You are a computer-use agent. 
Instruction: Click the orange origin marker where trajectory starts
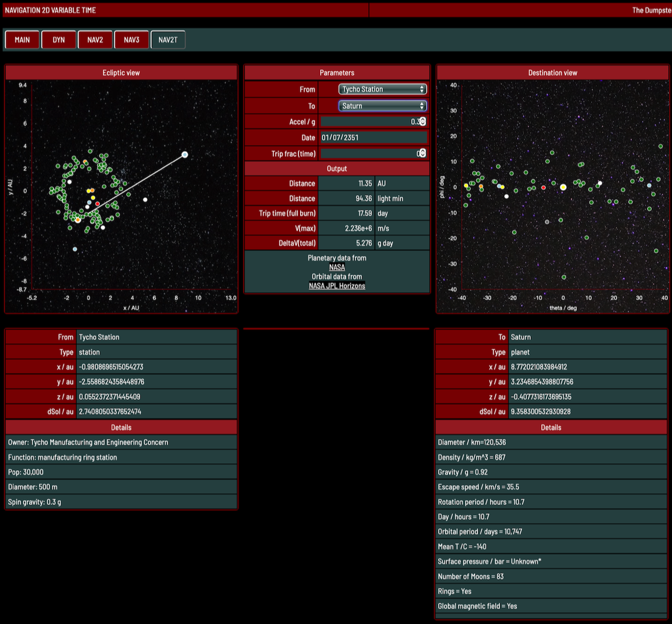click(x=78, y=220)
